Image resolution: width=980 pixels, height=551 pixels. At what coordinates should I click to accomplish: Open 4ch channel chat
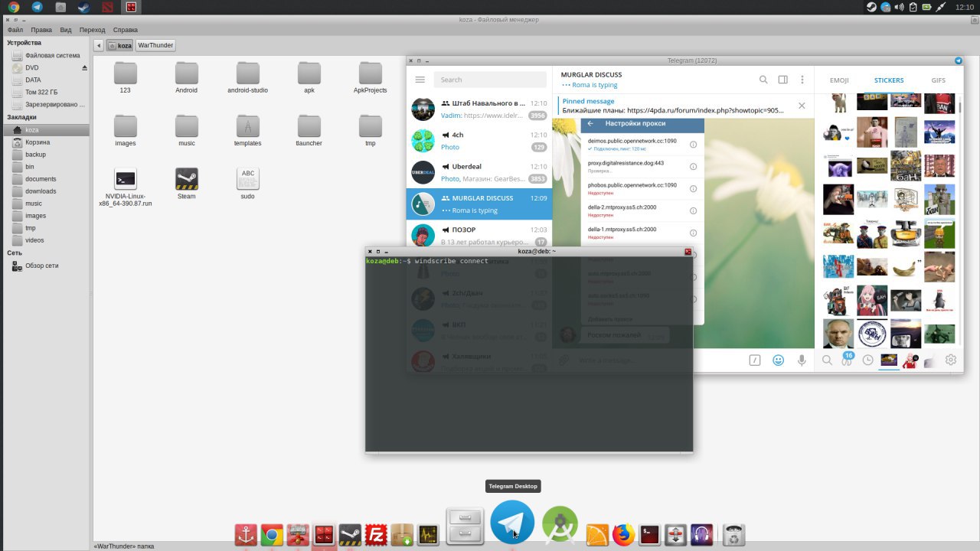(479, 141)
